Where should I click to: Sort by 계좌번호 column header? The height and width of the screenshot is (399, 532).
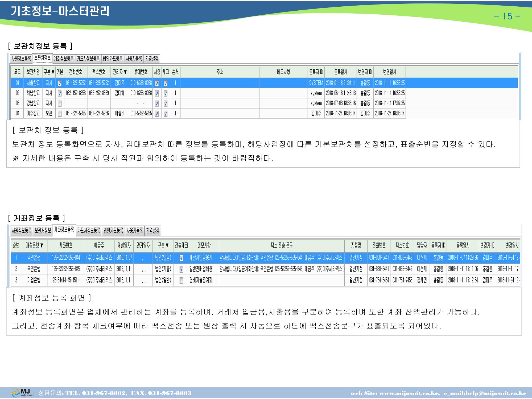(66, 245)
